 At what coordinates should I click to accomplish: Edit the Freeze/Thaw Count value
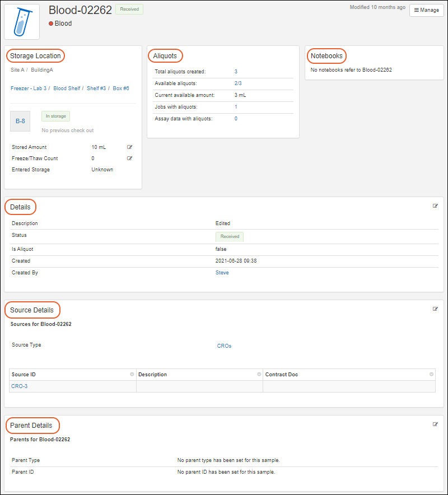click(130, 158)
